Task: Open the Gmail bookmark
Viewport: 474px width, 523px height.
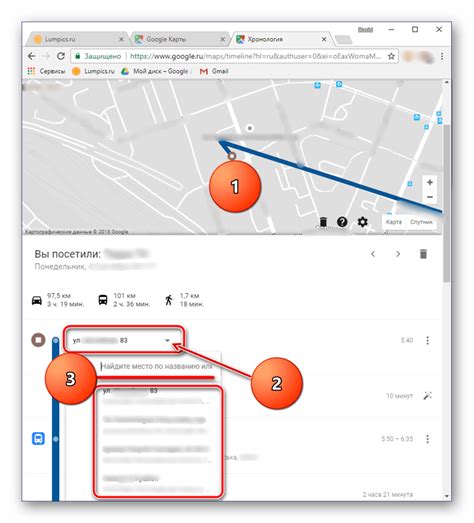Action: pos(214,71)
